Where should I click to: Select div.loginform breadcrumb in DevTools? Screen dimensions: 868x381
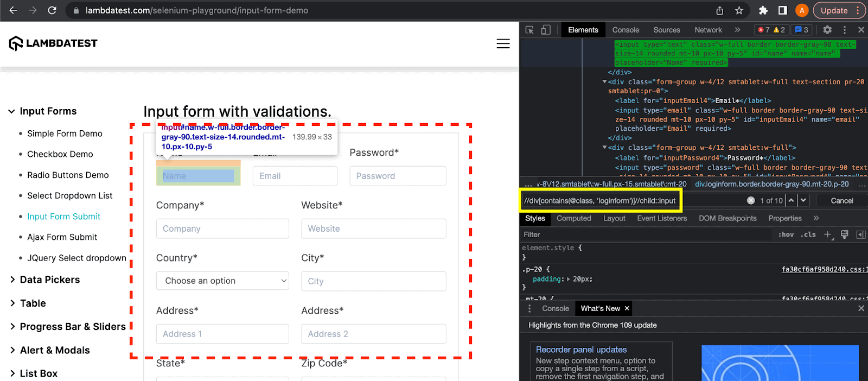(771, 184)
